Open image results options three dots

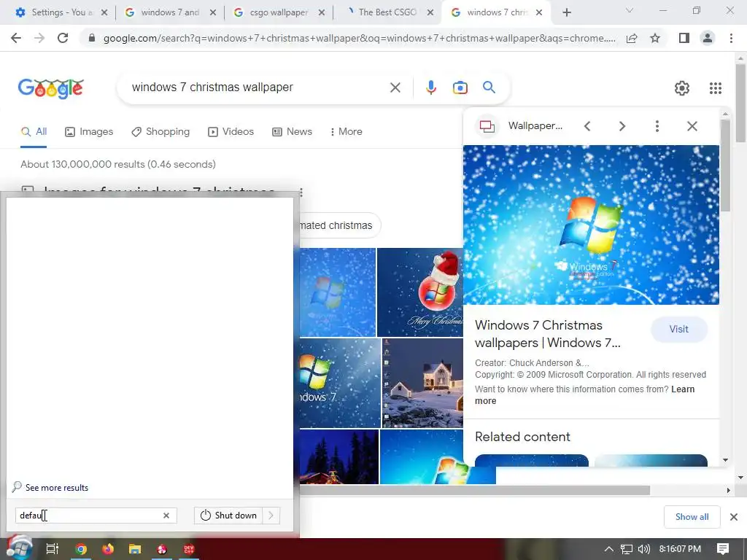pos(301,192)
